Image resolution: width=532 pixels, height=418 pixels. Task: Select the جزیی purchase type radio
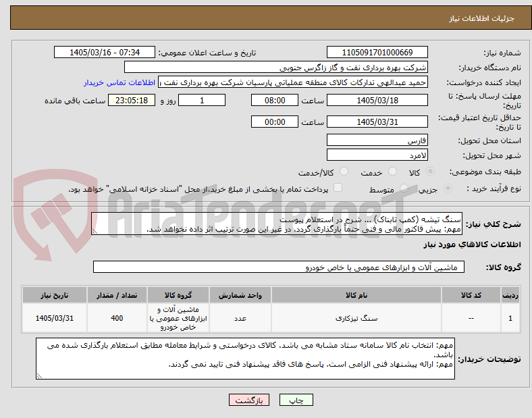tap(448, 188)
